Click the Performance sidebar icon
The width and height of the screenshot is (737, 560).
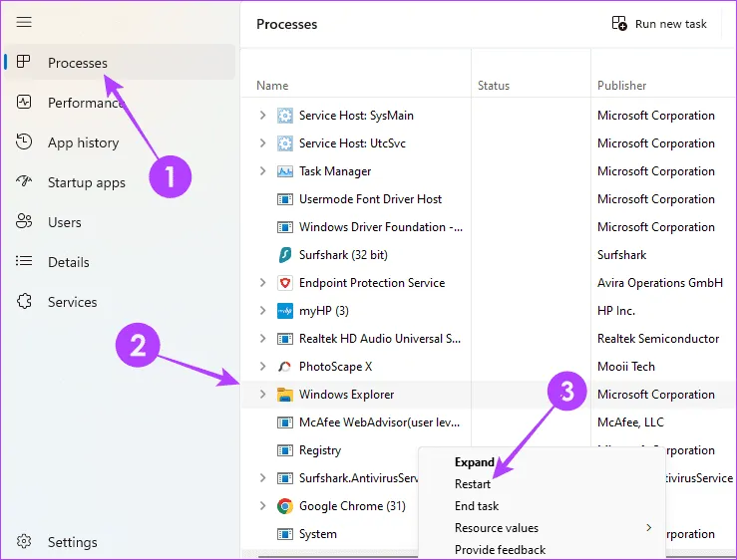[24, 102]
